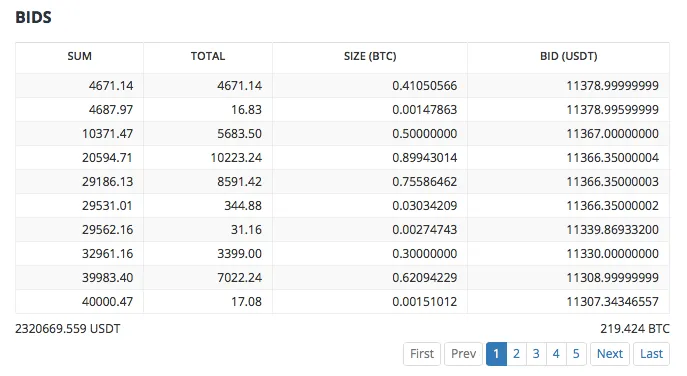Click the Prev pagination button
687x376 pixels.
(464, 354)
